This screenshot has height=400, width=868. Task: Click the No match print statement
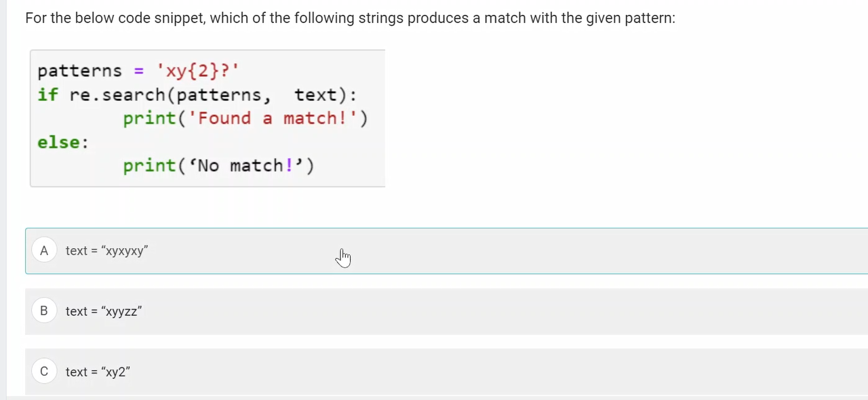pos(218,165)
